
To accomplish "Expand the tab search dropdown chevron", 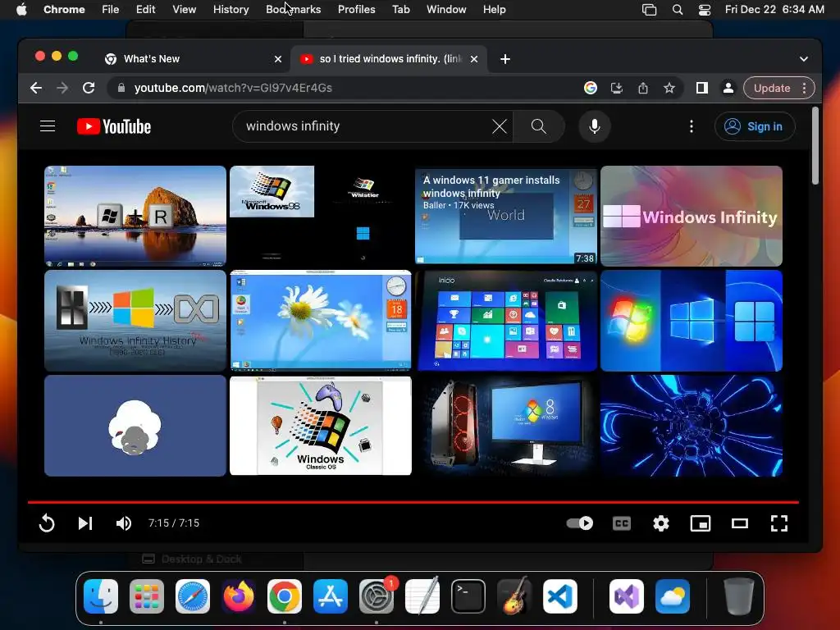I will (x=804, y=59).
